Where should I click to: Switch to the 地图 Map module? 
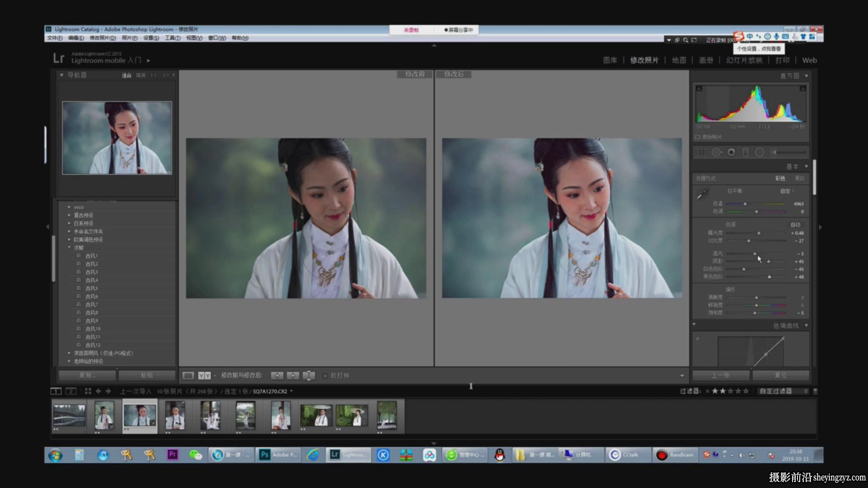click(x=679, y=60)
